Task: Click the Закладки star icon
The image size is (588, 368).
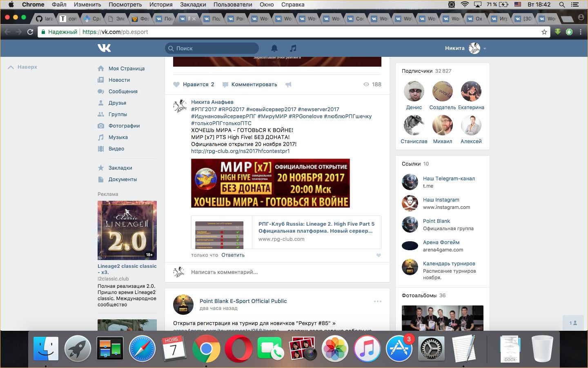Action: (101, 168)
